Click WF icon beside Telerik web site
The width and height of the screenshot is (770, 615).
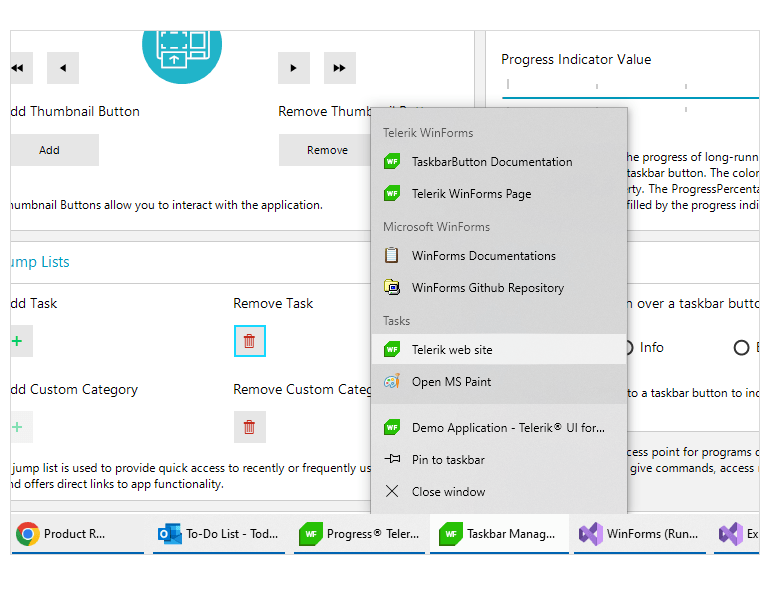pyautogui.click(x=392, y=349)
